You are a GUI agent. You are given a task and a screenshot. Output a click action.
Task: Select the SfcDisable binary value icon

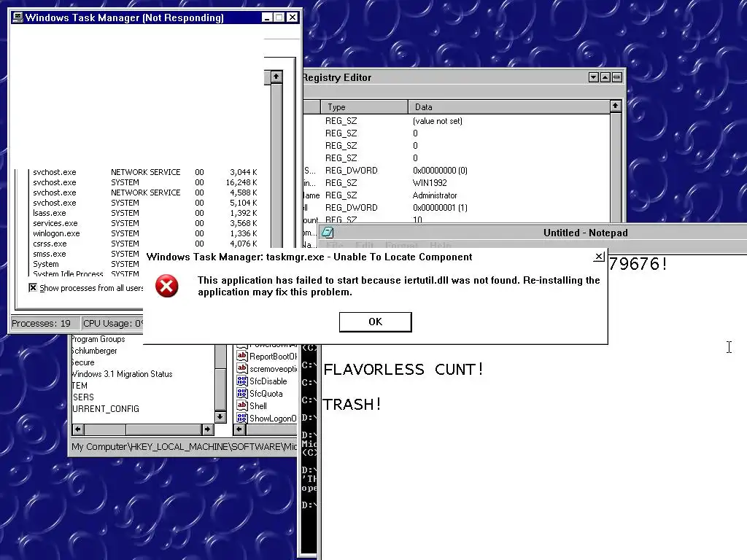(x=242, y=381)
